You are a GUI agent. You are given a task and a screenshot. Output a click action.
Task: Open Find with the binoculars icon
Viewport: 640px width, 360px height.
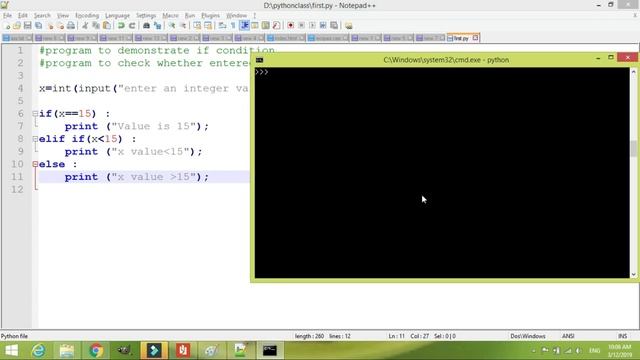pos(146,26)
